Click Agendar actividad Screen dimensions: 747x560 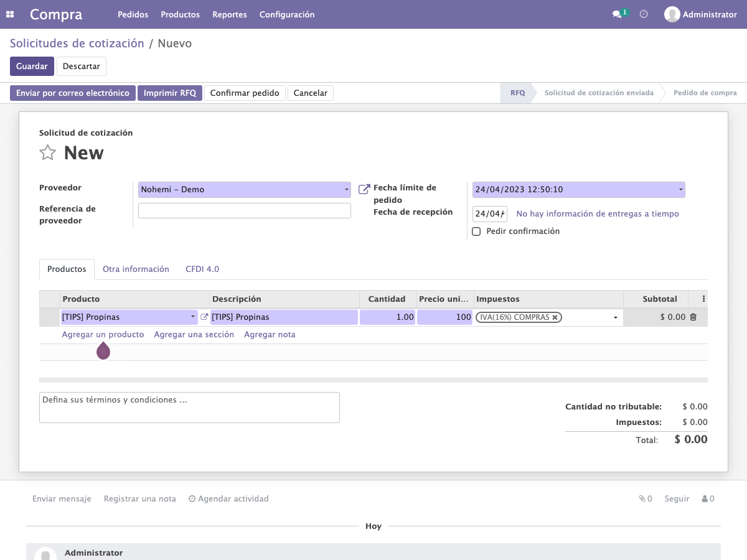(228, 499)
